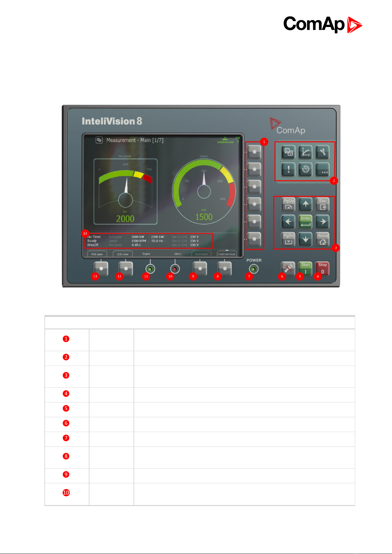This screenshot has width=392, height=554.
Task: Click the up arrow key
Action: (x=306, y=204)
